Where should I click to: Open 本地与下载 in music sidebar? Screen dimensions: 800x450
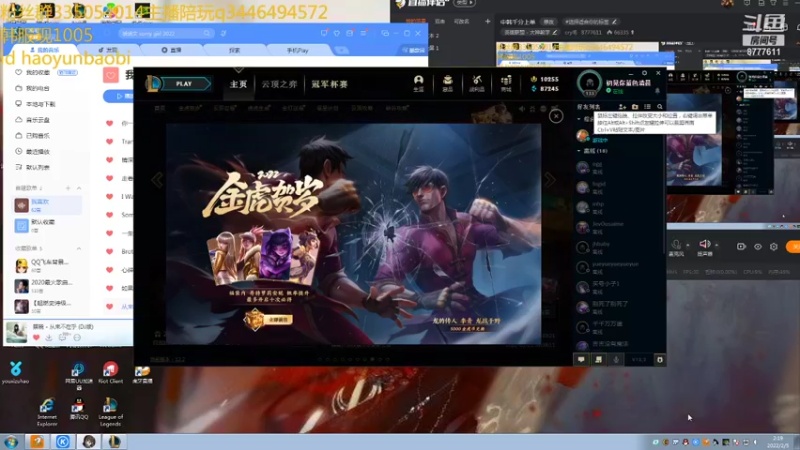[35, 104]
